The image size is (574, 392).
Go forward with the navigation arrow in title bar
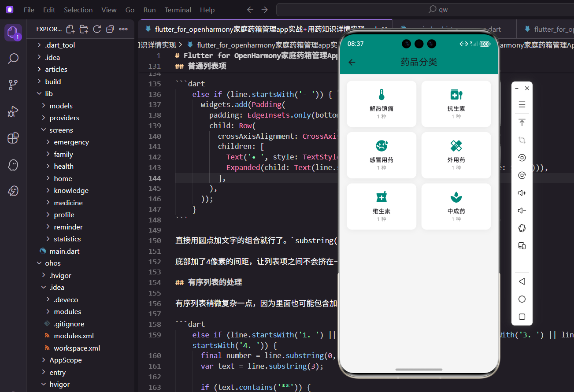(x=264, y=10)
